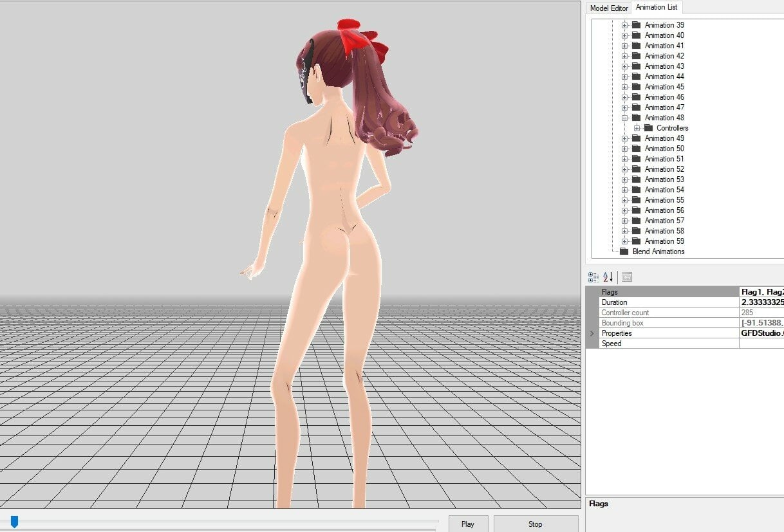This screenshot has height=532, width=784.
Task: Click the Animation 50 folder icon
Action: (x=636, y=149)
